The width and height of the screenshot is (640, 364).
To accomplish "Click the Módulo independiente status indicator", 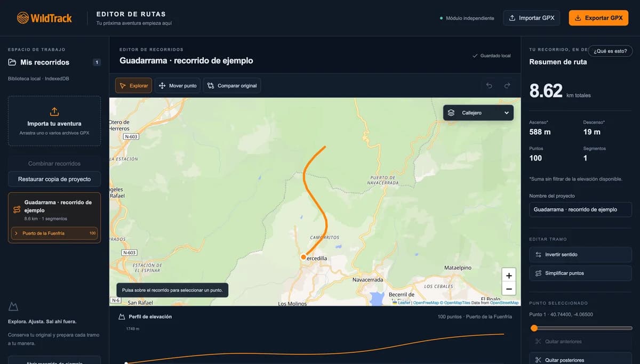I will click(x=467, y=18).
